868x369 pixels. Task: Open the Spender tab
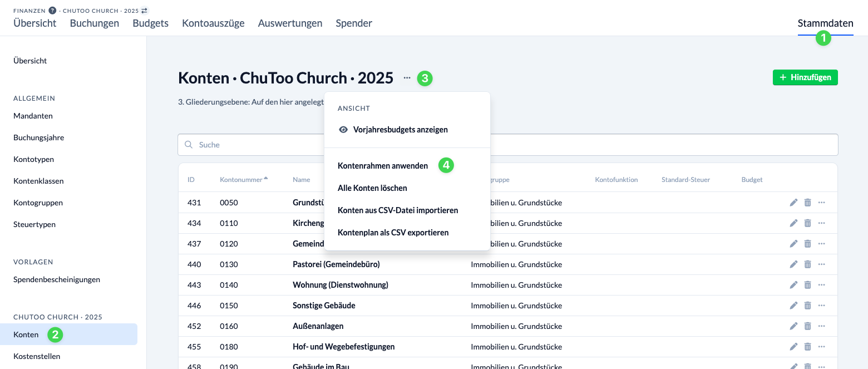pos(354,23)
